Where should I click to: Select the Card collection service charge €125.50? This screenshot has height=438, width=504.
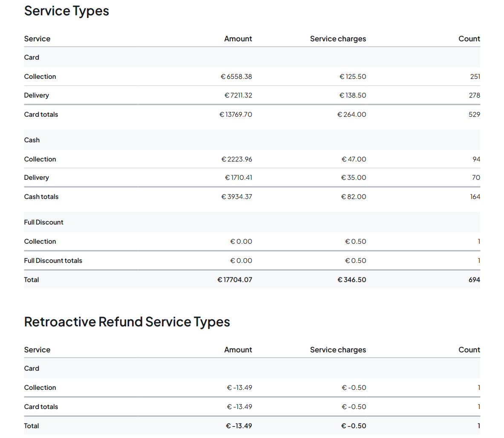click(x=353, y=77)
